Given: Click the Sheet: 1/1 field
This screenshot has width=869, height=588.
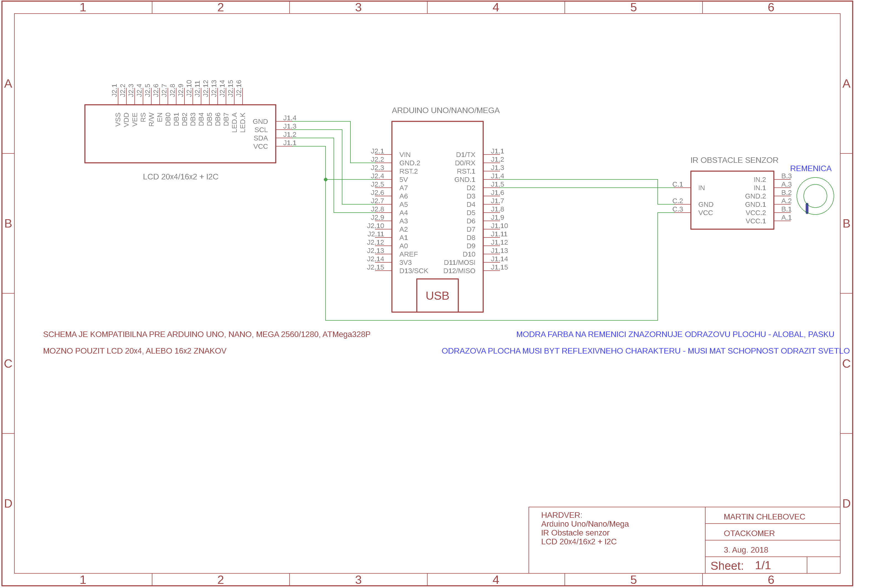Looking at the screenshot, I should click(x=740, y=565).
